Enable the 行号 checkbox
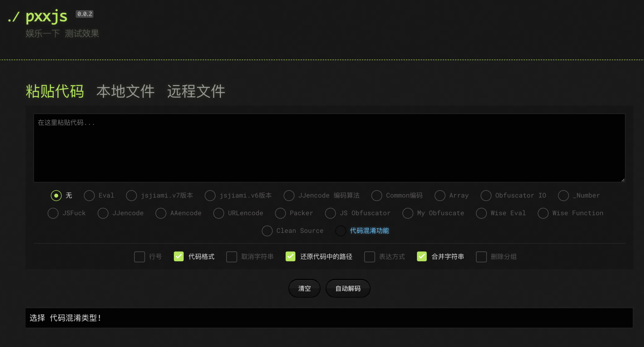The height and width of the screenshot is (347, 644). tap(139, 257)
